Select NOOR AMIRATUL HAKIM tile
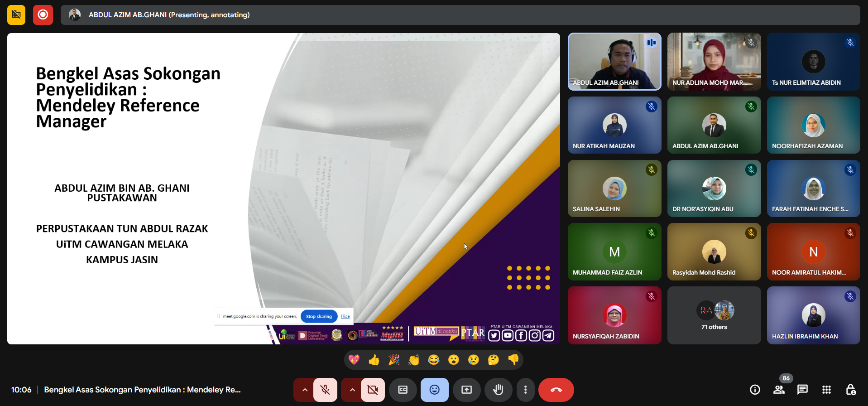 814,252
